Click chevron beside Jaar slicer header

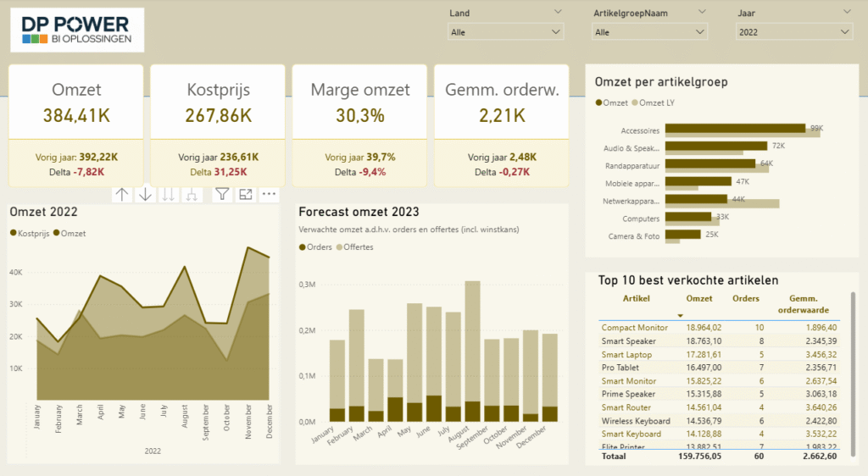tap(846, 12)
